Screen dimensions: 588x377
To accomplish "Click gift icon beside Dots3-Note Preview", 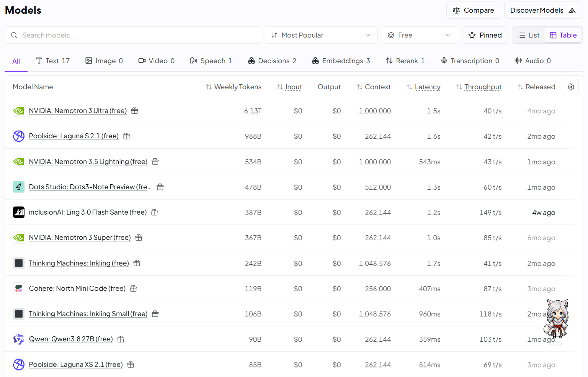I will point(160,187).
